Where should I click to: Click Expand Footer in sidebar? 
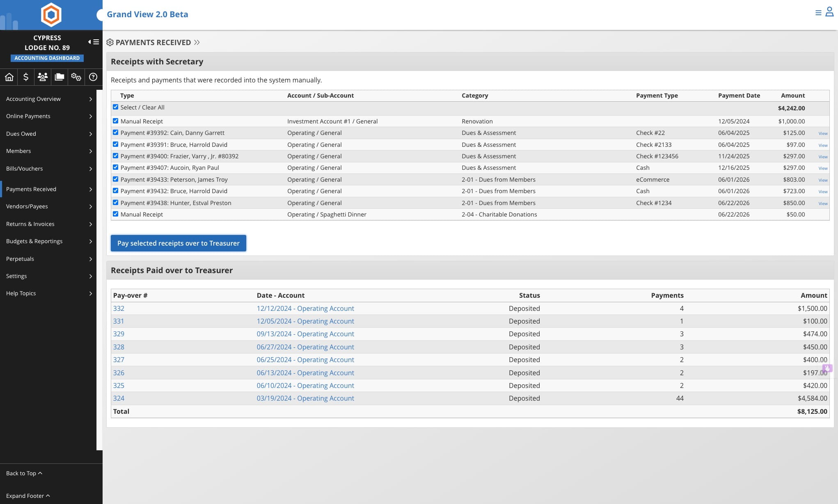[x=28, y=496]
